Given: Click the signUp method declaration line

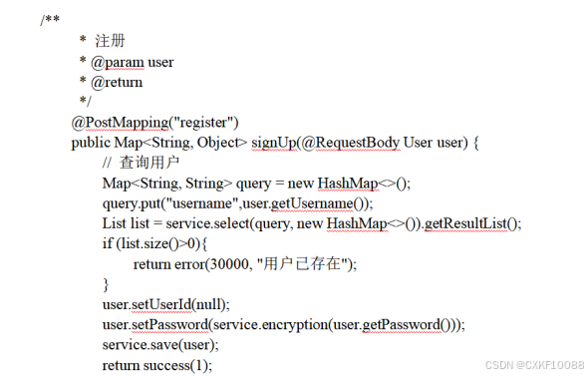Looking at the screenshot, I should pos(275,143).
